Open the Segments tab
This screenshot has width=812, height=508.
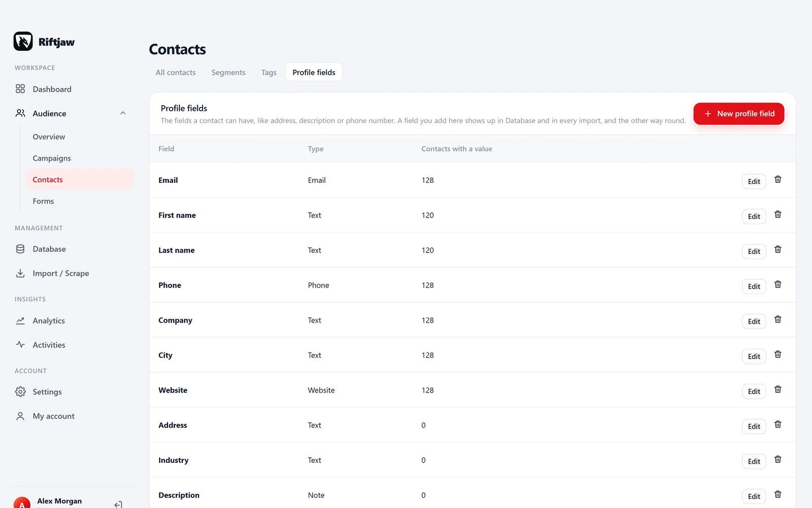pyautogui.click(x=228, y=72)
